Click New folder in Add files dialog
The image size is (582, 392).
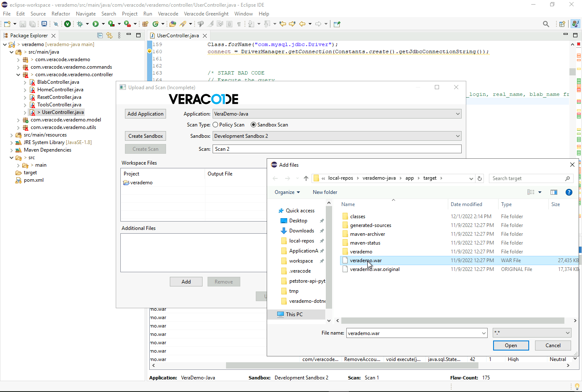[x=325, y=192]
